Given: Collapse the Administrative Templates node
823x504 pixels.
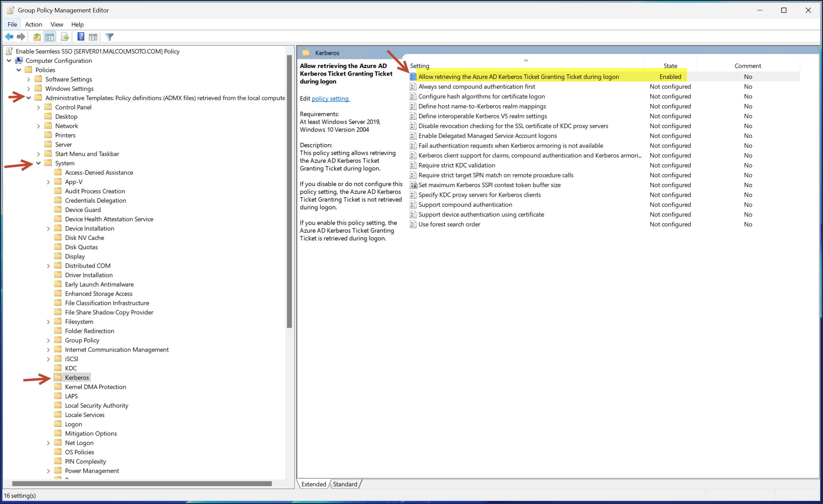Looking at the screenshot, I should pos(29,98).
